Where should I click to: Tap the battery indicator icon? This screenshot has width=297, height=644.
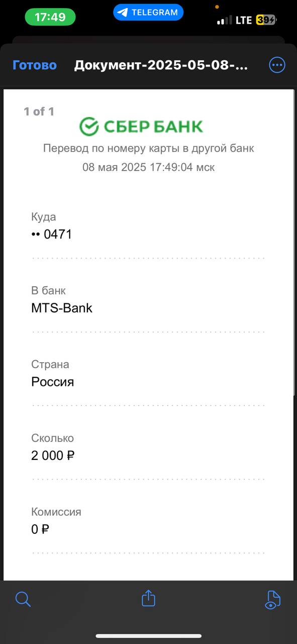click(x=266, y=20)
